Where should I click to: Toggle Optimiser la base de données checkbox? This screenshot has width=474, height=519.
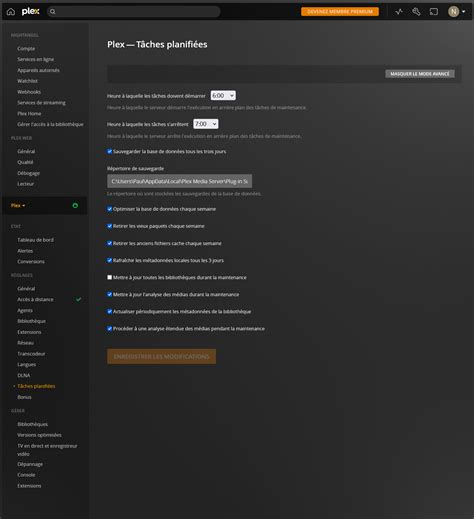110,209
